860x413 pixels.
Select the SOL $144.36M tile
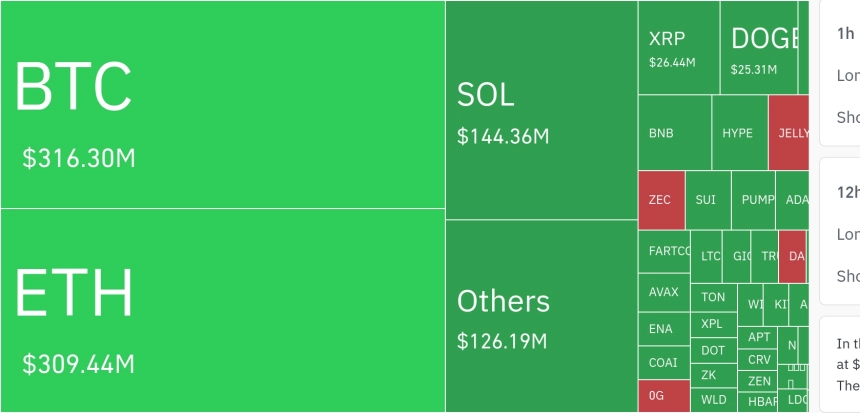541,110
